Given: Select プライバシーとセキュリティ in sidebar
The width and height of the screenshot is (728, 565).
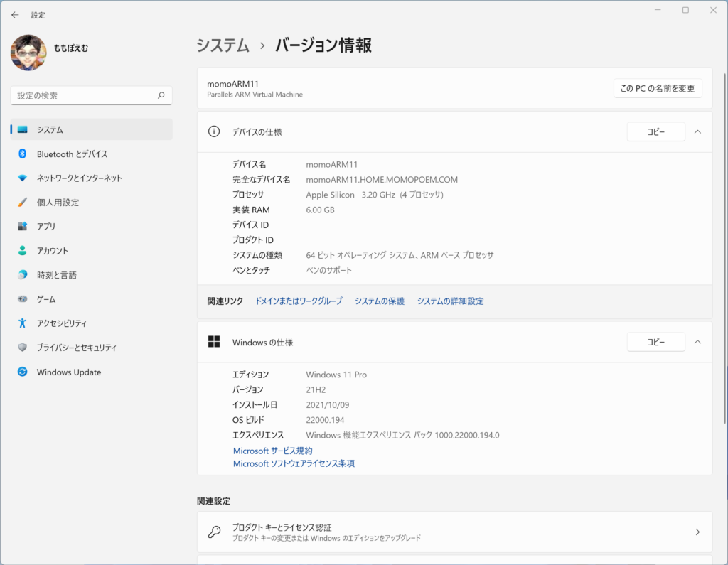Looking at the screenshot, I should click(92, 348).
